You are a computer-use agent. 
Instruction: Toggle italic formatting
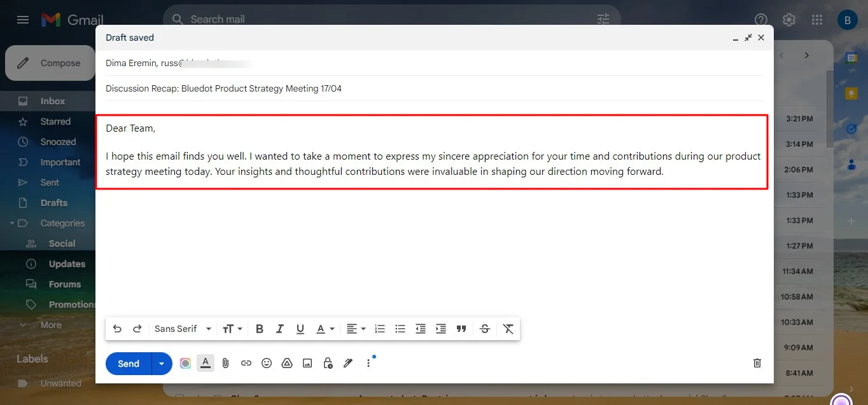279,328
